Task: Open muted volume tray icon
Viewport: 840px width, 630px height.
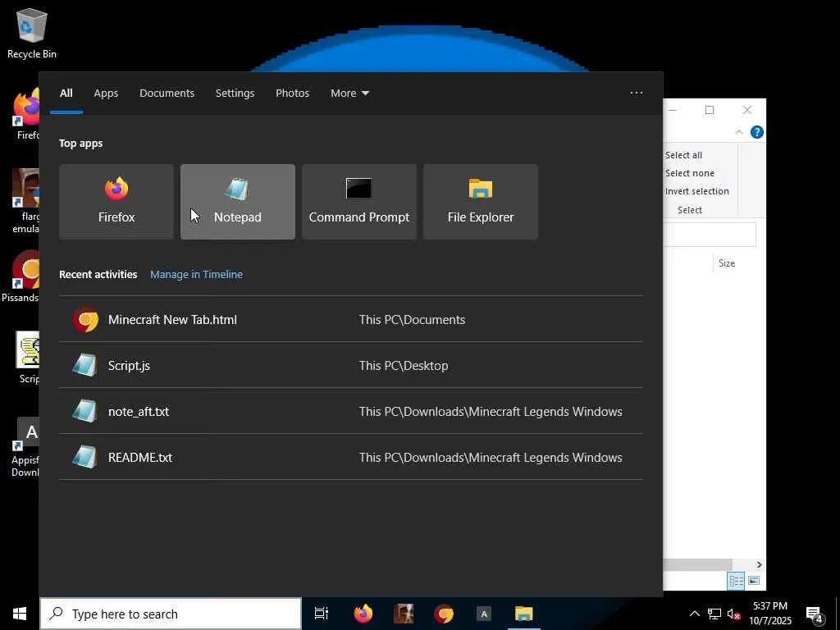Action: (x=734, y=614)
